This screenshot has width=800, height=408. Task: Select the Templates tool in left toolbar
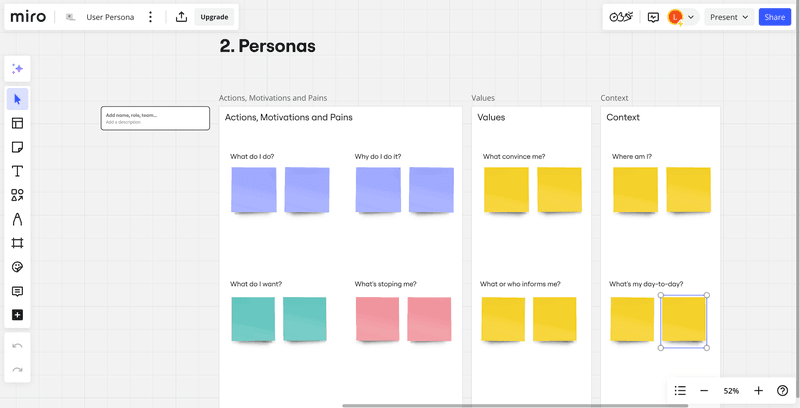pyautogui.click(x=17, y=123)
